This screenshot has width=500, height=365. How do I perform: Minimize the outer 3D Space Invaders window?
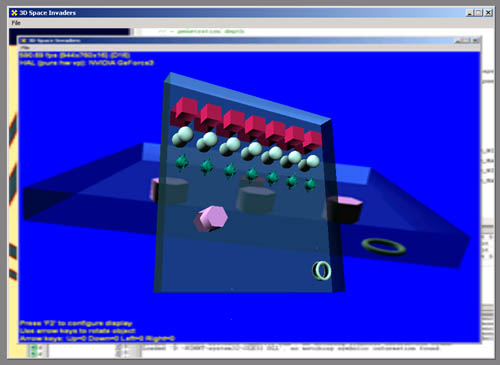(470, 13)
